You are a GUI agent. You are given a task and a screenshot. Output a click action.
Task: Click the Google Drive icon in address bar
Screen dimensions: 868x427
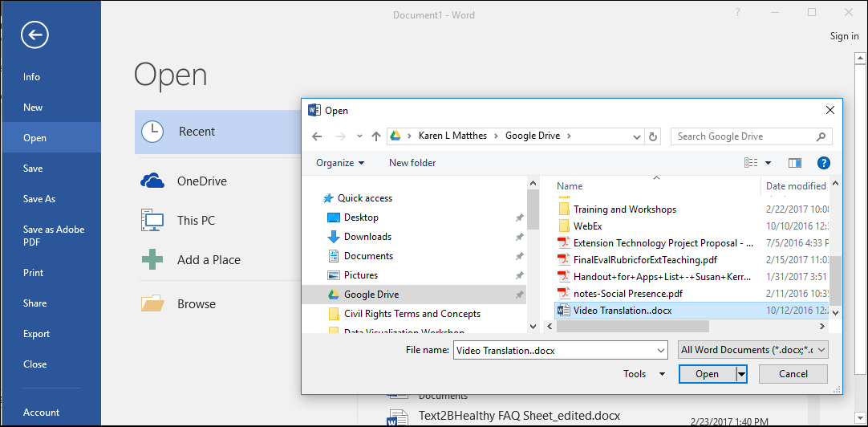pyautogui.click(x=395, y=136)
